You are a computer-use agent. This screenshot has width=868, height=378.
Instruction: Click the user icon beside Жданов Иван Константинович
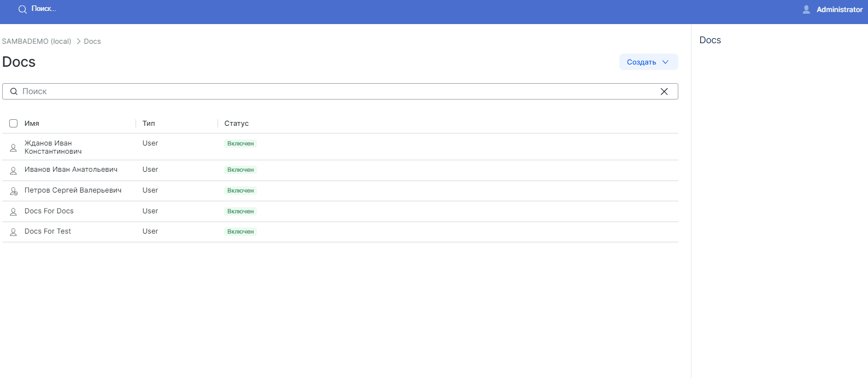coord(14,148)
